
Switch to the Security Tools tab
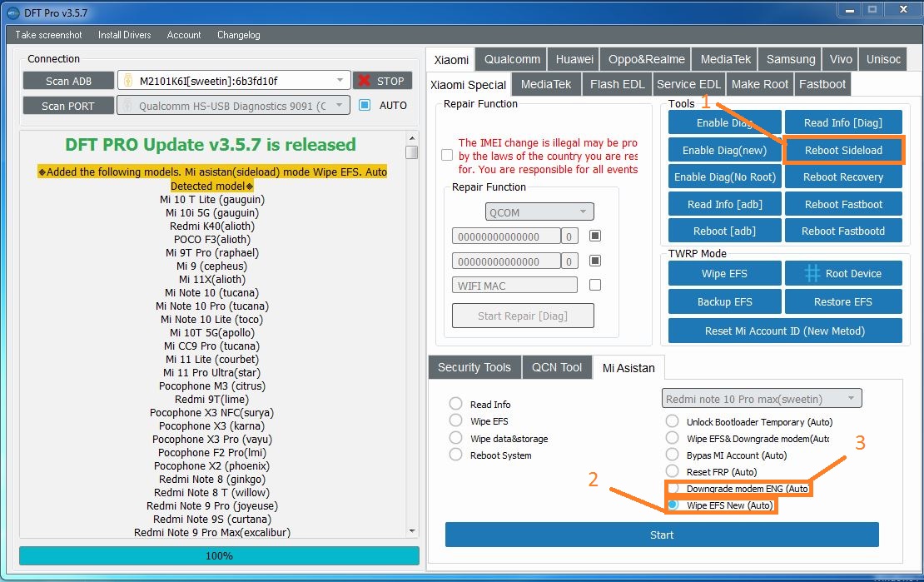click(x=474, y=367)
